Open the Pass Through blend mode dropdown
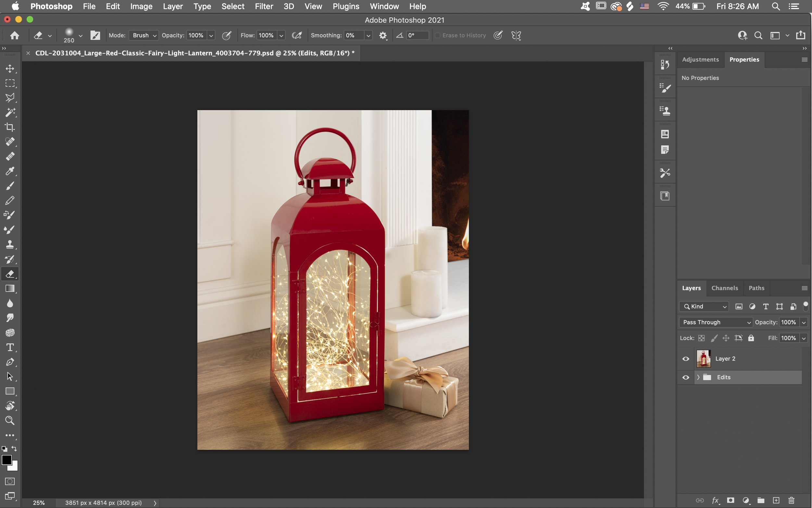The height and width of the screenshot is (508, 812). [716, 322]
